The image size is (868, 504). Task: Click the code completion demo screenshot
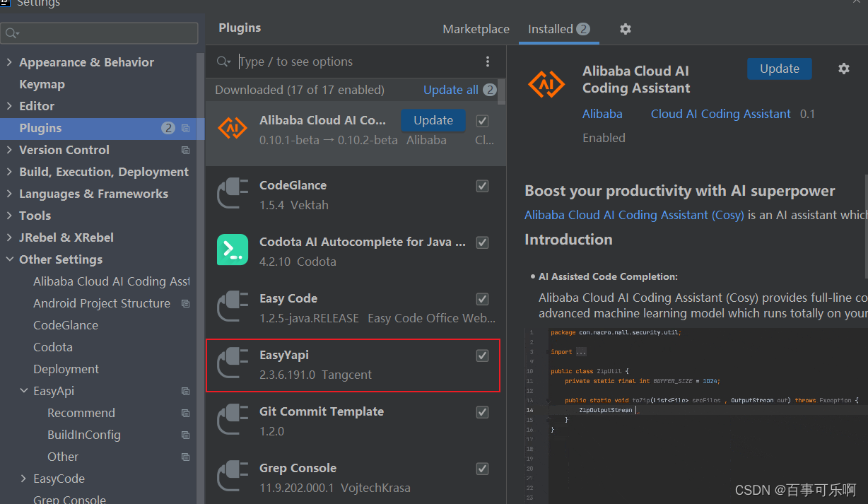click(x=696, y=415)
